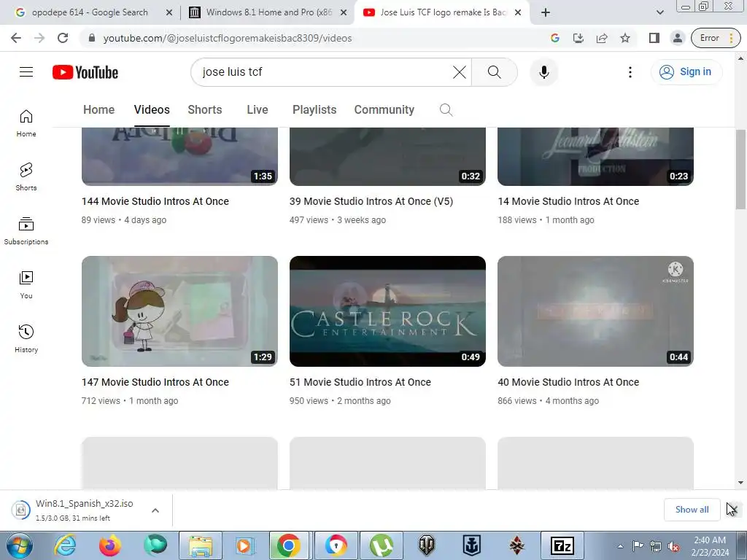Bookmark this page with the star
Screen dimensions: 747x560
pyautogui.click(x=625, y=38)
